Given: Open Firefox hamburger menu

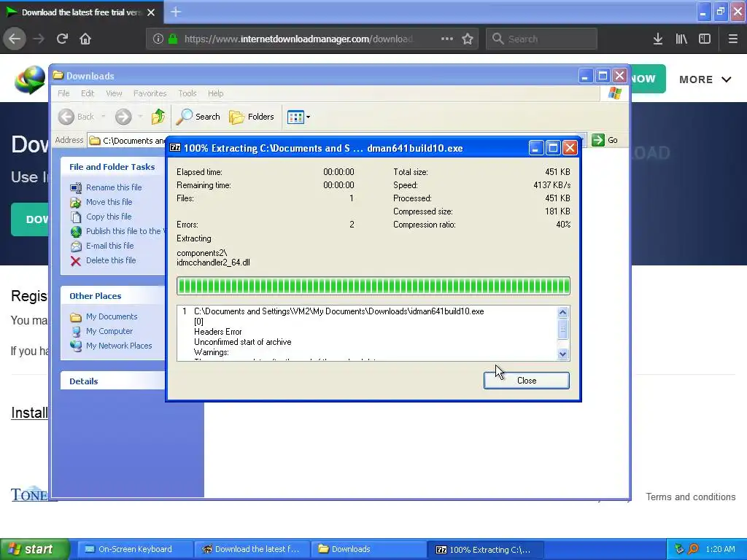Looking at the screenshot, I should pos(732,39).
